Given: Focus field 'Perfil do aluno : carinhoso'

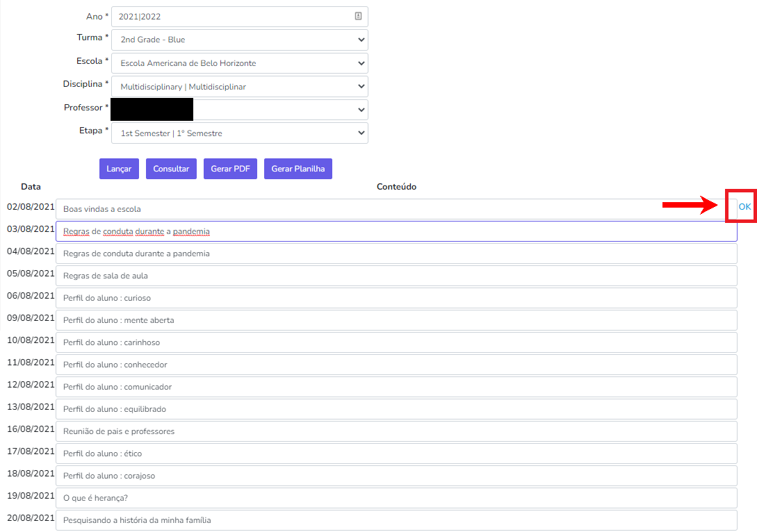Looking at the screenshot, I should [x=396, y=342].
